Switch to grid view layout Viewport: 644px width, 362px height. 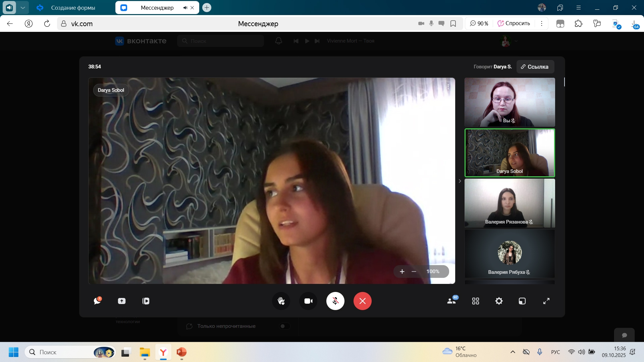point(475,301)
